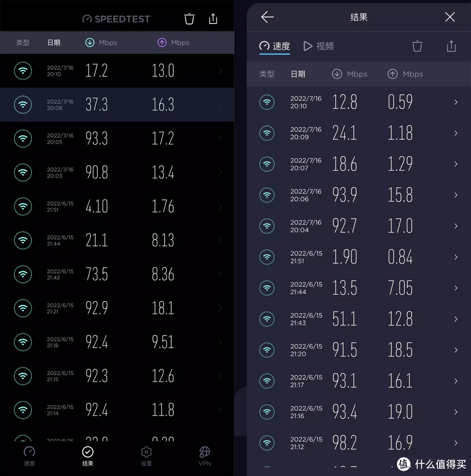Open the VPN globe icon in bottom bar
This screenshot has width=471, height=476.
pos(205,455)
